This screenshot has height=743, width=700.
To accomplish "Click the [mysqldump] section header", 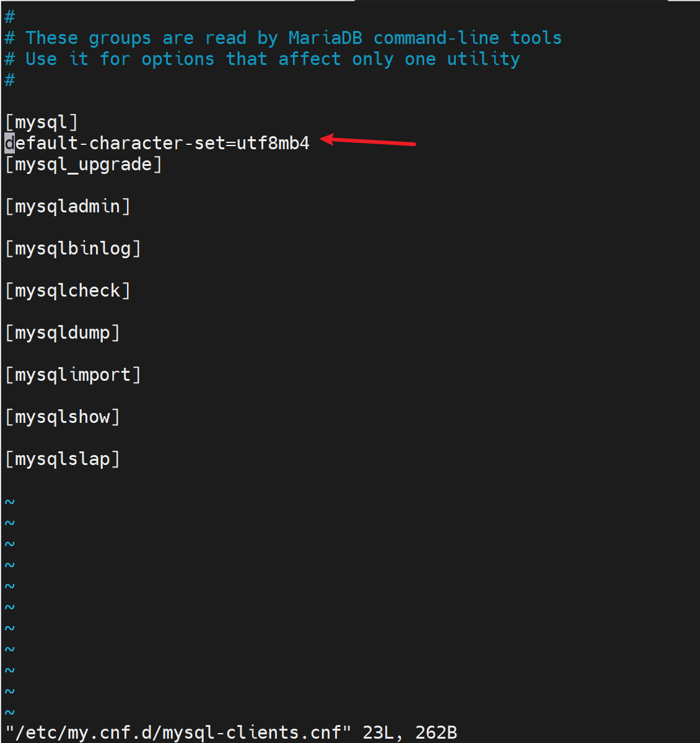I will [63, 332].
